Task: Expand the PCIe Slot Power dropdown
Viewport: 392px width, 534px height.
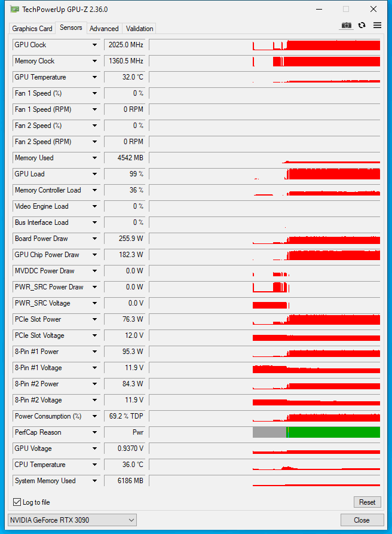Action: (x=94, y=319)
